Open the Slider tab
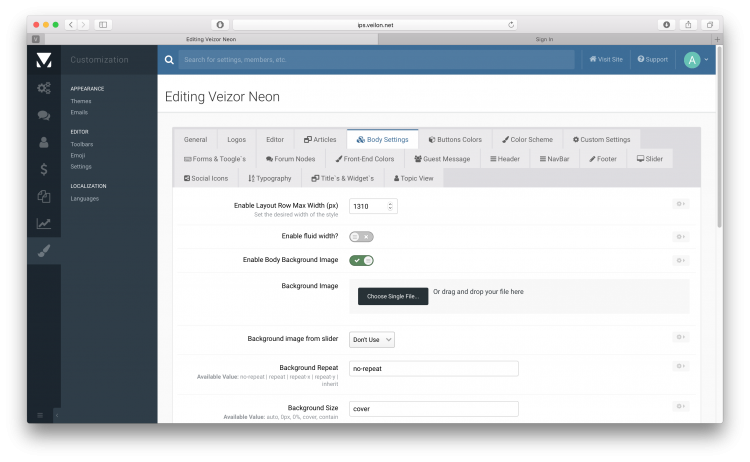Screen dimensions: 750x462 pyautogui.click(x=650, y=159)
